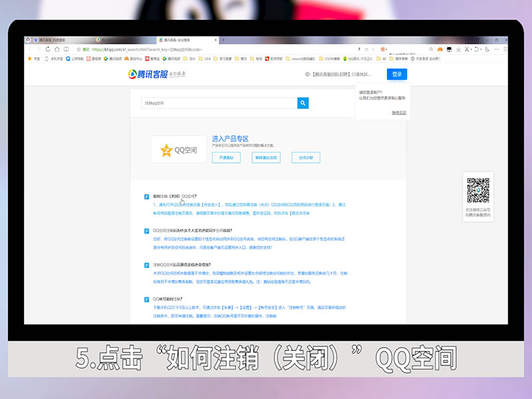
Task: Toggle night mode moon icon
Action: [x=487, y=49]
